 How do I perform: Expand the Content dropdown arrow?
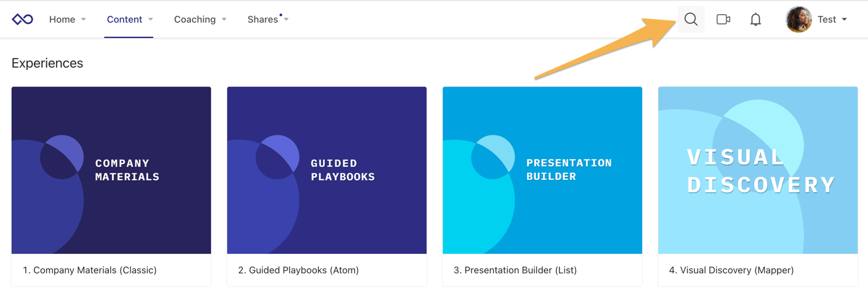coord(151,20)
